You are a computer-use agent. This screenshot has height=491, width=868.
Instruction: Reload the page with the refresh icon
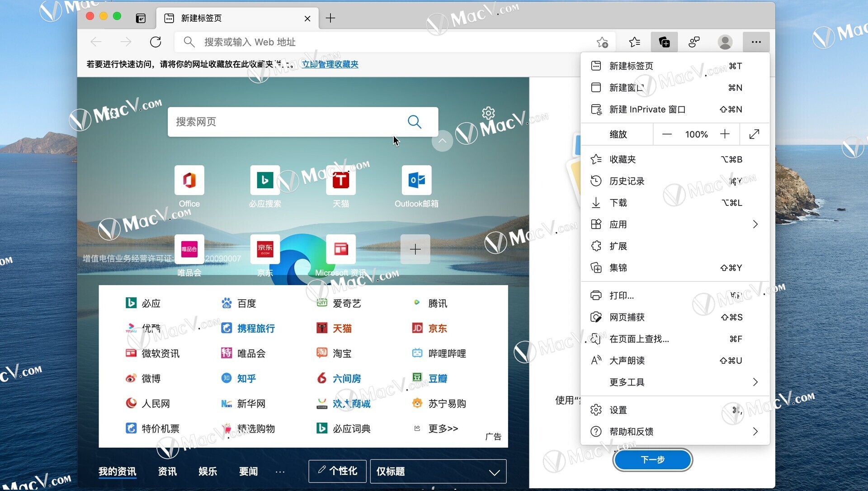tap(156, 42)
